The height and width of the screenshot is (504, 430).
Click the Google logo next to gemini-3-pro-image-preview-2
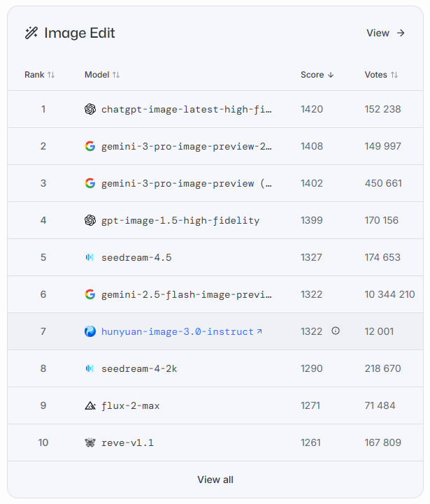(90, 146)
